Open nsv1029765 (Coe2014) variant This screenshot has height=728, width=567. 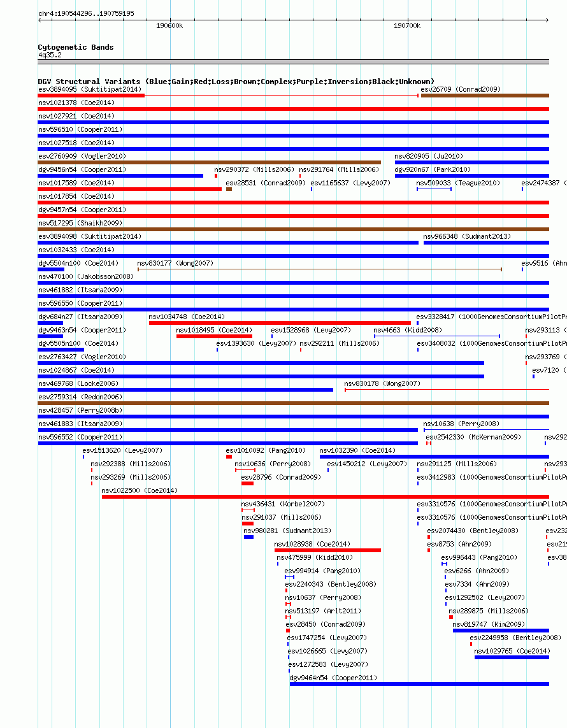[x=512, y=657]
